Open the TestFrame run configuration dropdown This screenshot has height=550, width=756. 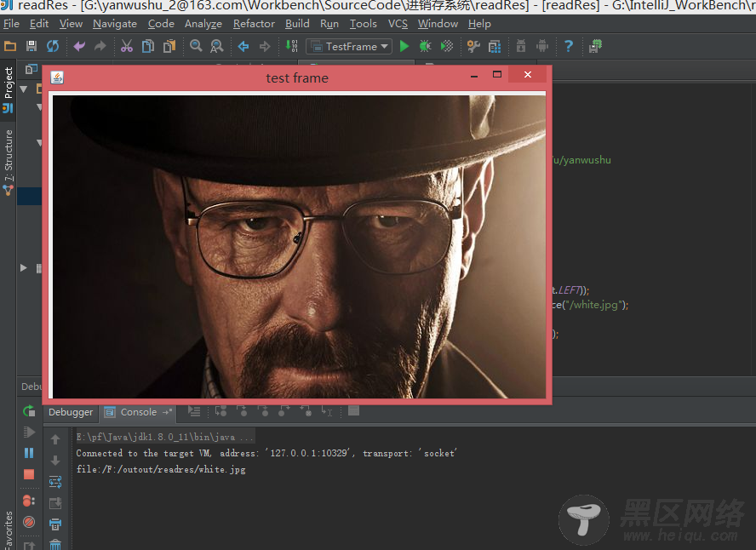[x=349, y=46]
